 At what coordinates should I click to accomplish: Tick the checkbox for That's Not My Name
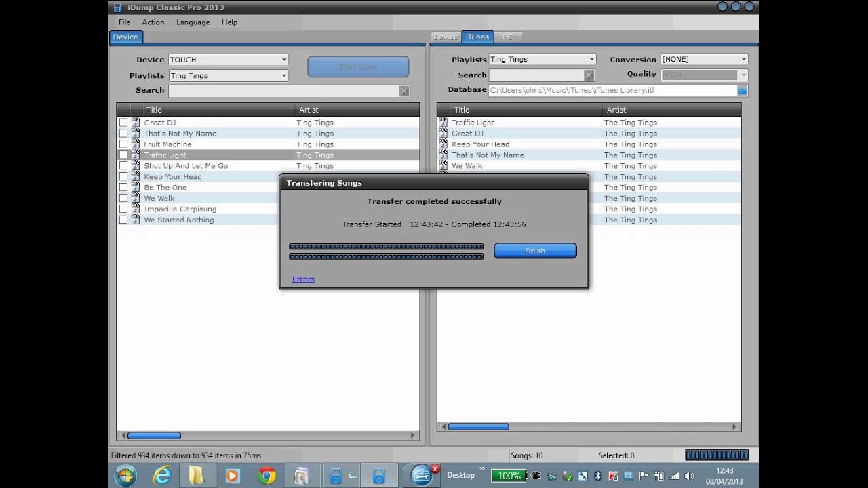click(123, 134)
